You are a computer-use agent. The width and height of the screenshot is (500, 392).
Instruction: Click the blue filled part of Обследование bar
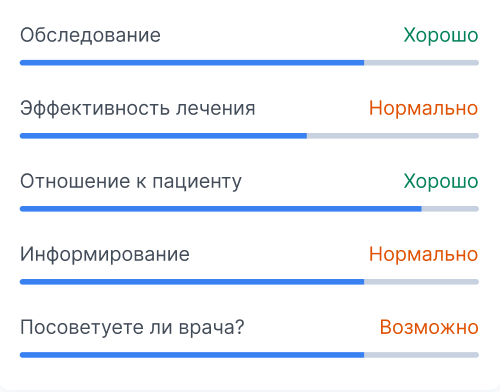(x=192, y=63)
